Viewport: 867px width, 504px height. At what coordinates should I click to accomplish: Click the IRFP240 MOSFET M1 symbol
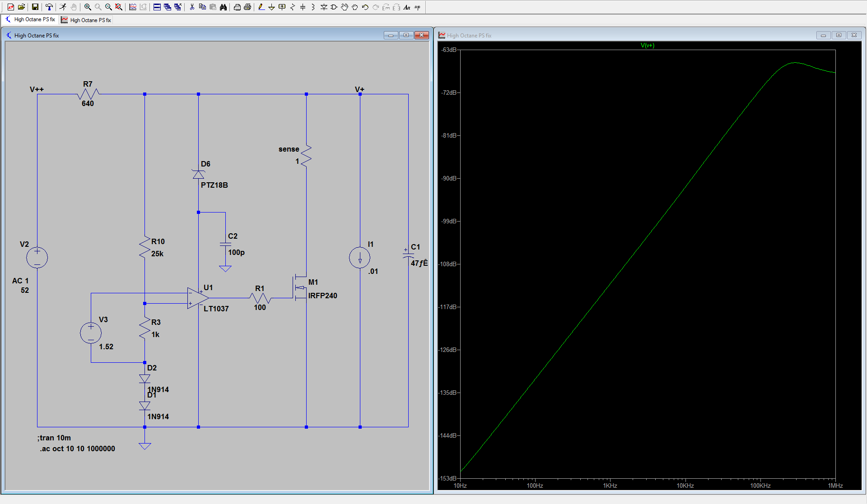click(300, 288)
